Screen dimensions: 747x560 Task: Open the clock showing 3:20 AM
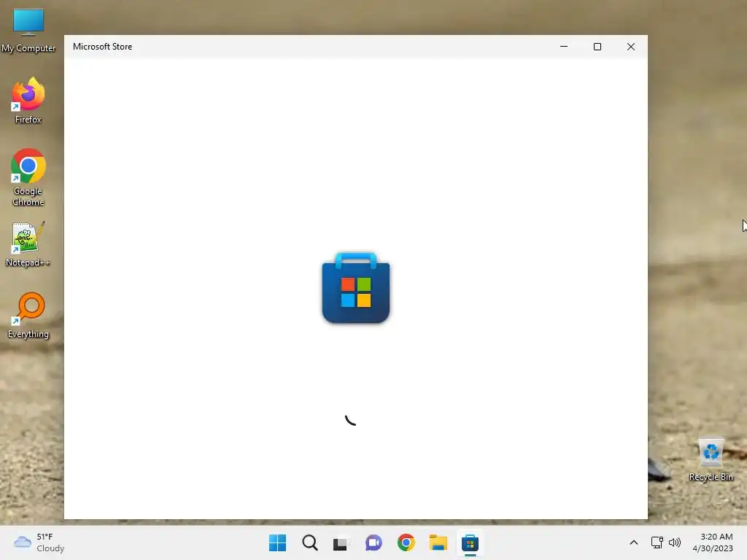[x=713, y=542]
